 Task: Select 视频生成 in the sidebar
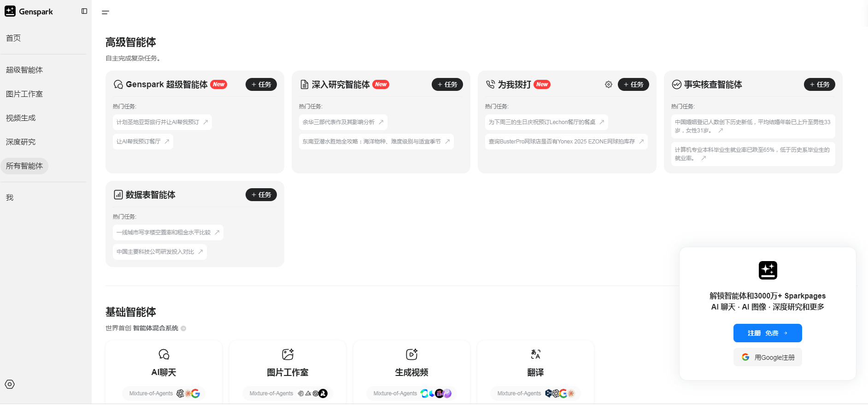[x=21, y=118]
